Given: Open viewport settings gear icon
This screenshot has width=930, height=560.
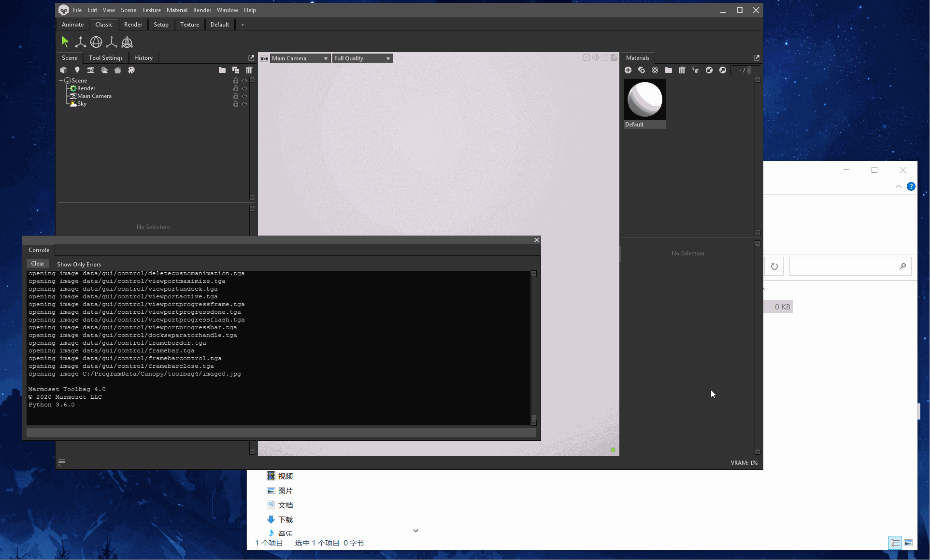Looking at the screenshot, I should pos(587,57).
